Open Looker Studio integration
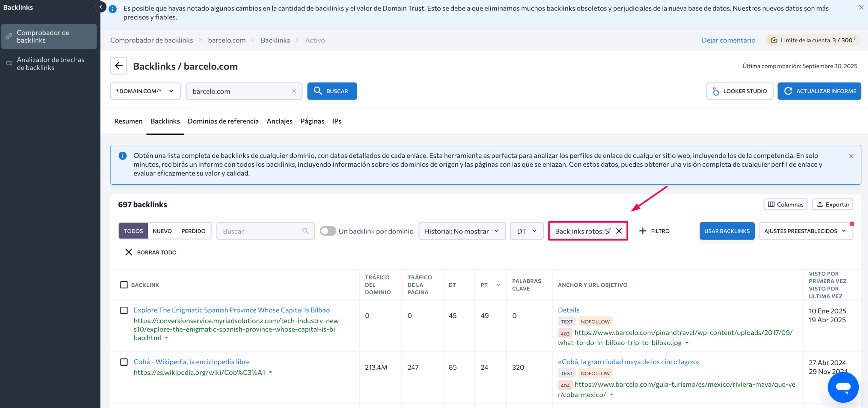 tap(739, 91)
